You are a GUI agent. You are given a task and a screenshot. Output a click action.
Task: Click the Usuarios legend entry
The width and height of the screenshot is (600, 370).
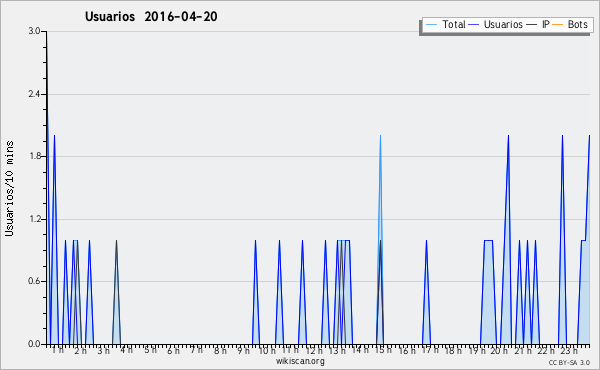coord(496,24)
